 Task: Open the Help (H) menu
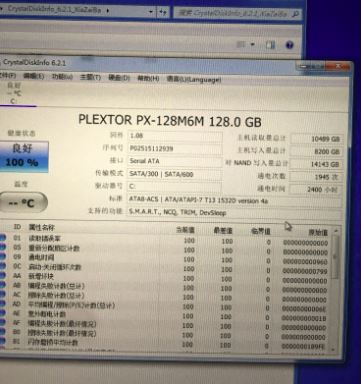click(x=148, y=78)
